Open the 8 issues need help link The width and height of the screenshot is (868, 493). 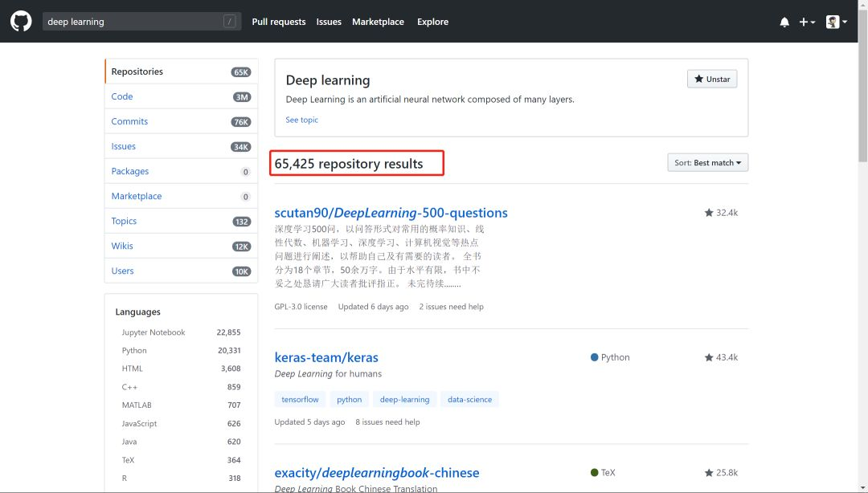(387, 422)
